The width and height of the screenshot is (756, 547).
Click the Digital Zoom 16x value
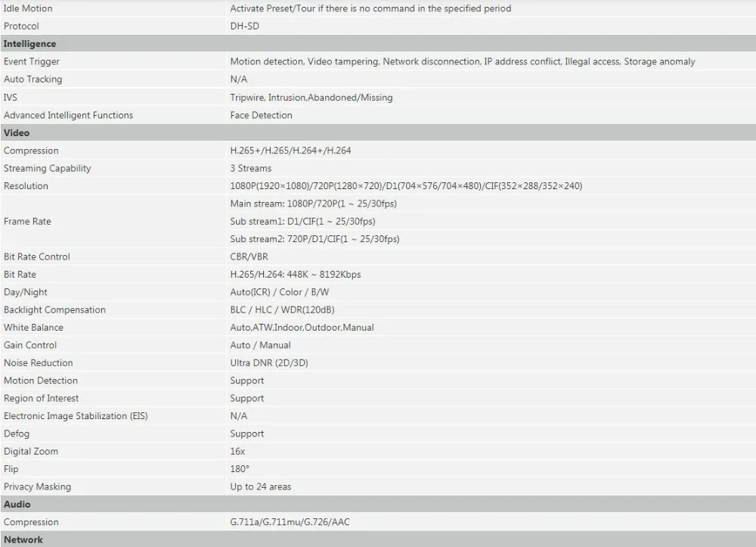pos(237,452)
